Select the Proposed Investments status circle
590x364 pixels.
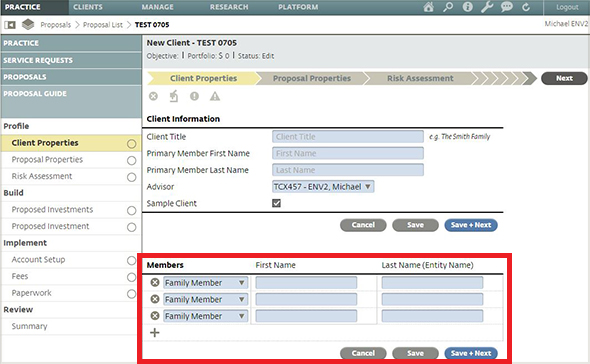(131, 210)
